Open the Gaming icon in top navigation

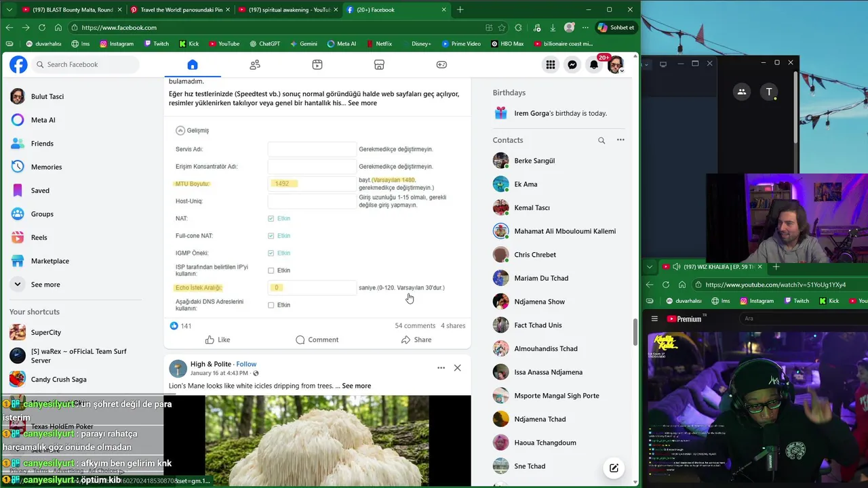pyautogui.click(x=441, y=64)
